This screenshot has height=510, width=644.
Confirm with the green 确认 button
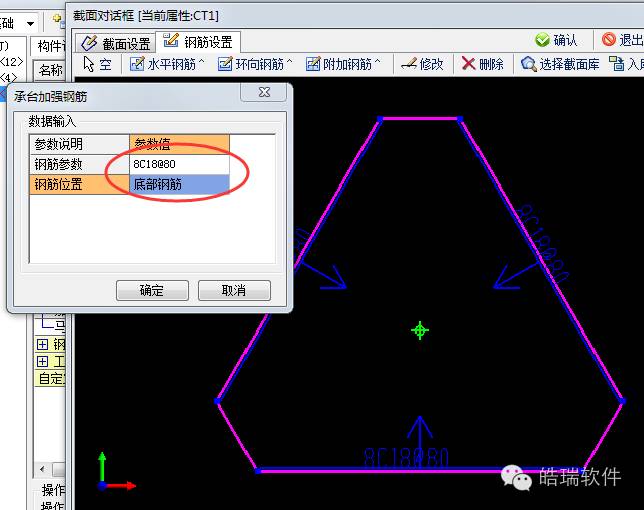[557, 40]
